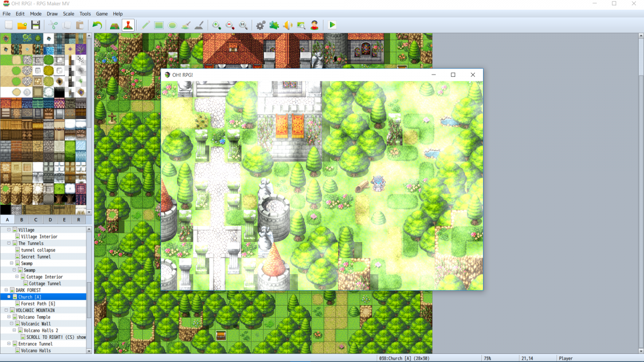
Task: Create a new project via toolbar icon
Action: [x=9, y=25]
